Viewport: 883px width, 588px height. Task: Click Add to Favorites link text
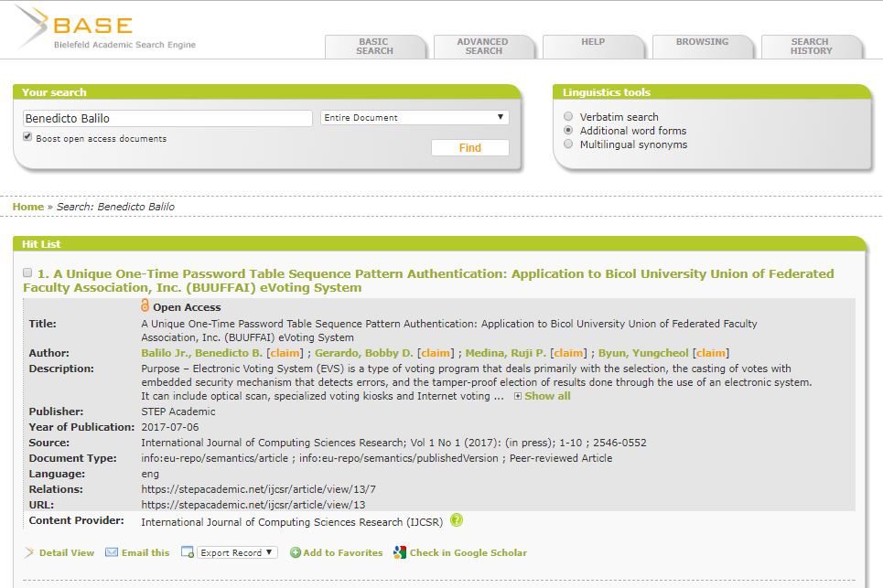[x=343, y=552]
